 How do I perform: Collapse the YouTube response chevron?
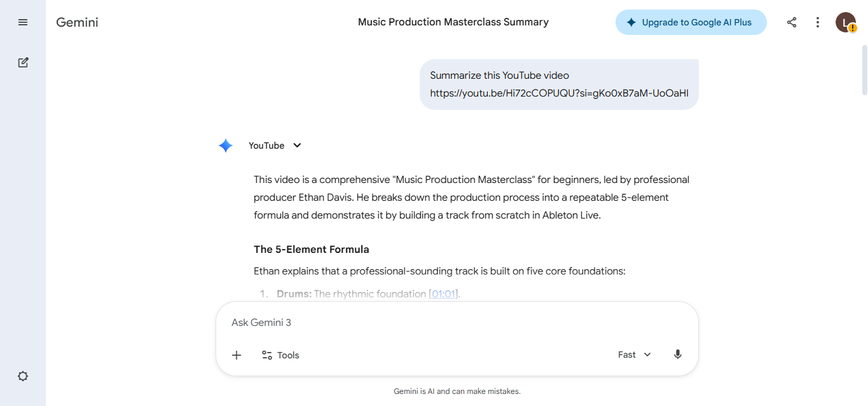click(297, 145)
